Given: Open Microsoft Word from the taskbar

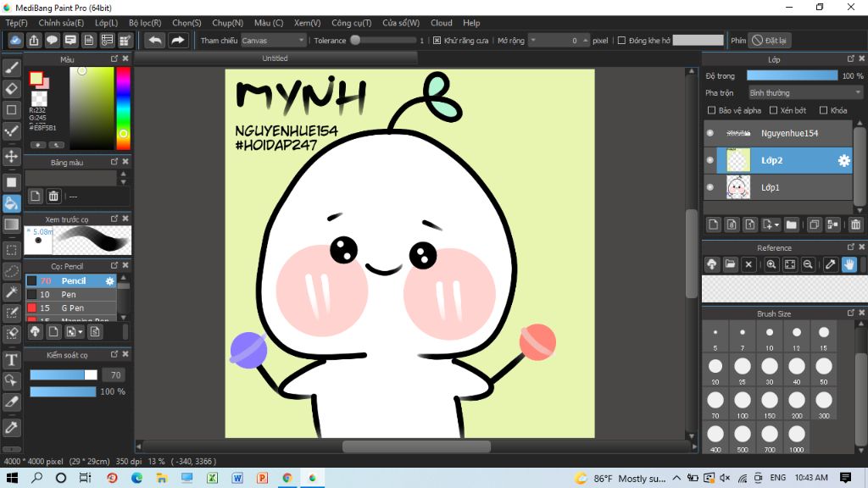Looking at the screenshot, I should point(237,478).
